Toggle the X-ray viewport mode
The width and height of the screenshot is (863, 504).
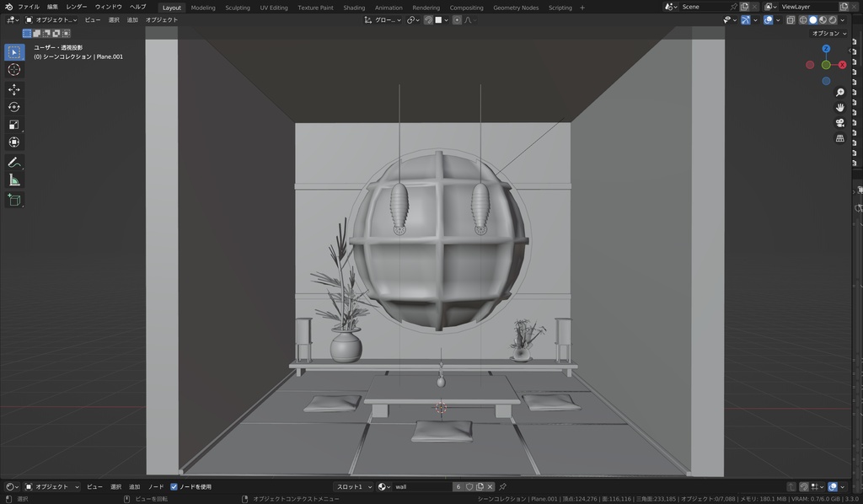(x=791, y=19)
